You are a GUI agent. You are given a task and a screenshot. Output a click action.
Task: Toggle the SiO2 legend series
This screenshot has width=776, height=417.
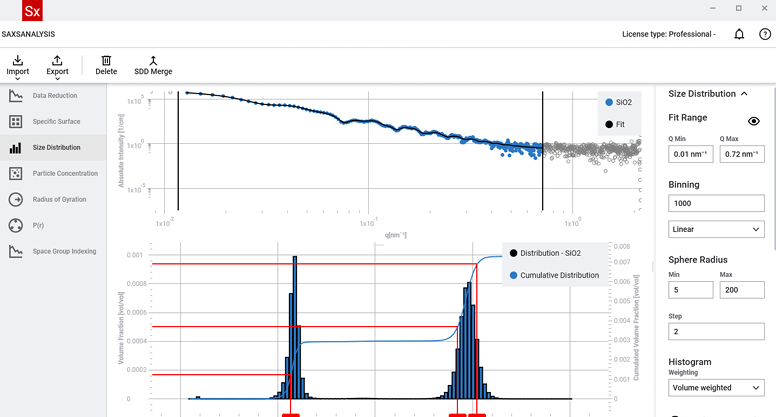[609, 102]
